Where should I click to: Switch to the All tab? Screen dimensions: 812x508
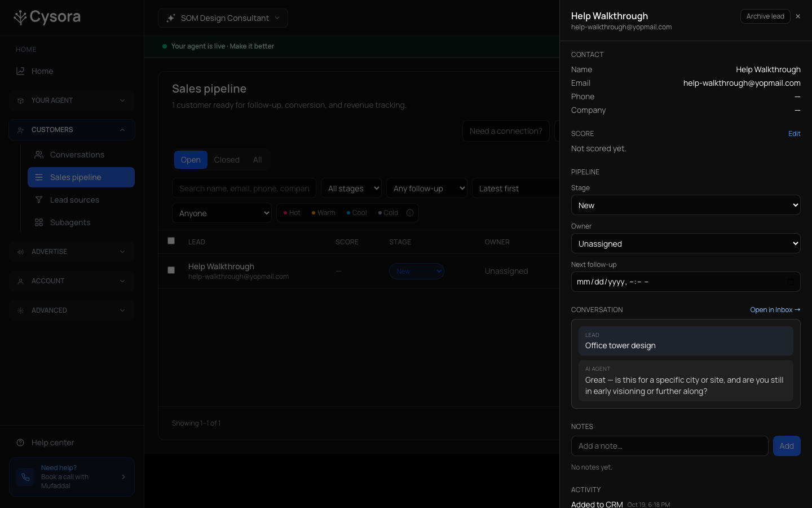tap(258, 160)
